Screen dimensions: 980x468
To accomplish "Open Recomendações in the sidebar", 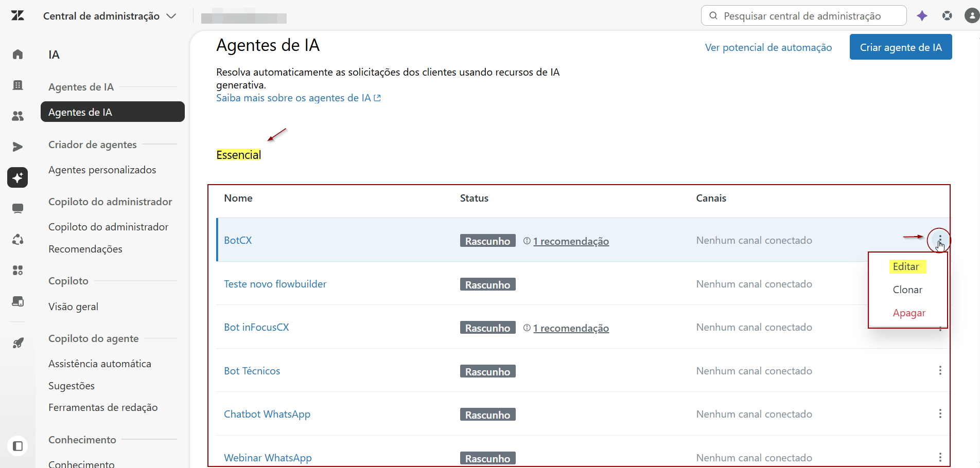I will point(85,249).
